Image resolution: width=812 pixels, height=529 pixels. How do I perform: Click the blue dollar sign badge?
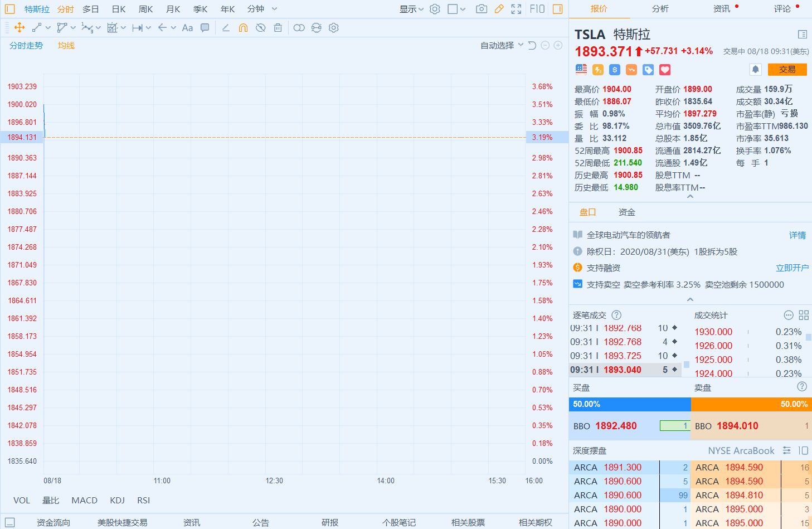tap(615, 70)
